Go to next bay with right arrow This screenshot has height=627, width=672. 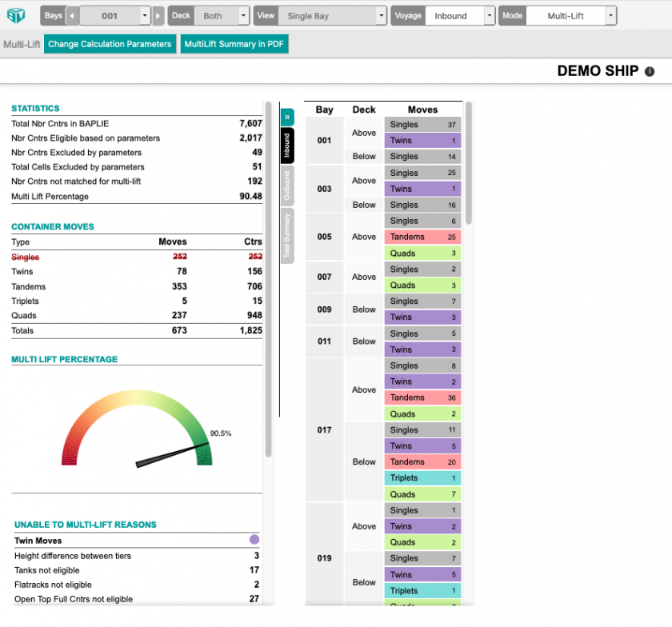tap(158, 15)
